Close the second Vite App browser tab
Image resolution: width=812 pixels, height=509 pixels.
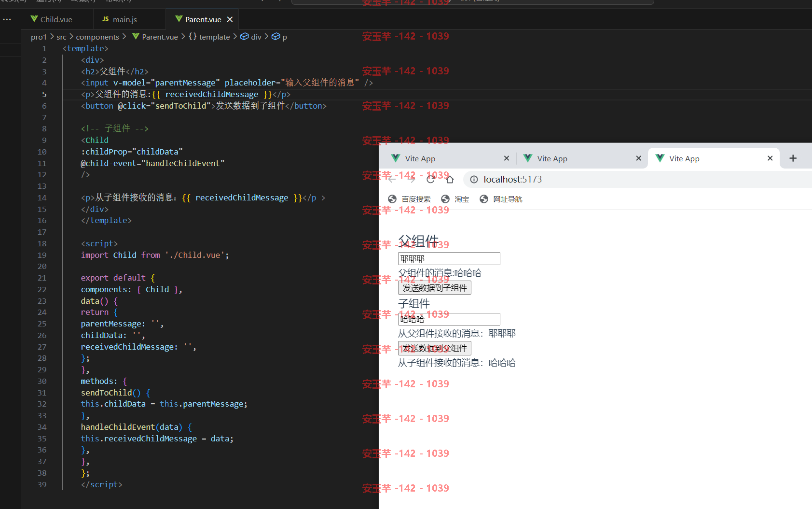click(638, 158)
